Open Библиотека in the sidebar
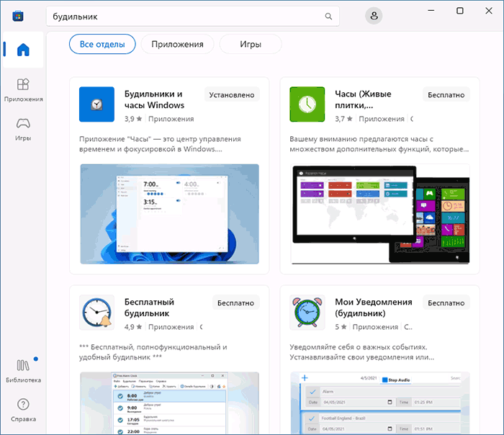Viewport: 504px width, 435px height. [23, 371]
